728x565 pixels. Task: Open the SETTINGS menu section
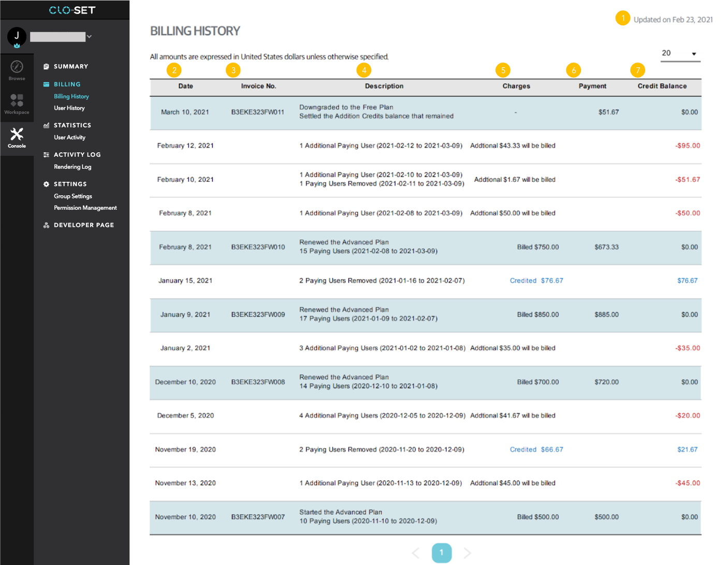tap(70, 184)
